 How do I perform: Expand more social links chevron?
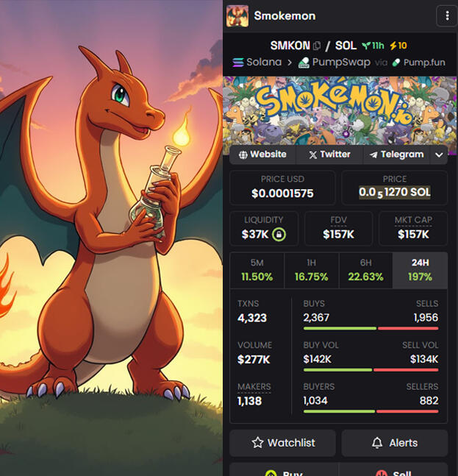point(439,154)
